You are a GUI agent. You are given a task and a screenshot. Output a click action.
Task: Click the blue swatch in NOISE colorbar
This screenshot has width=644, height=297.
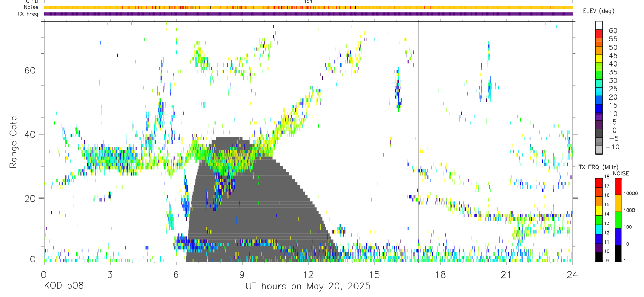[618, 236]
